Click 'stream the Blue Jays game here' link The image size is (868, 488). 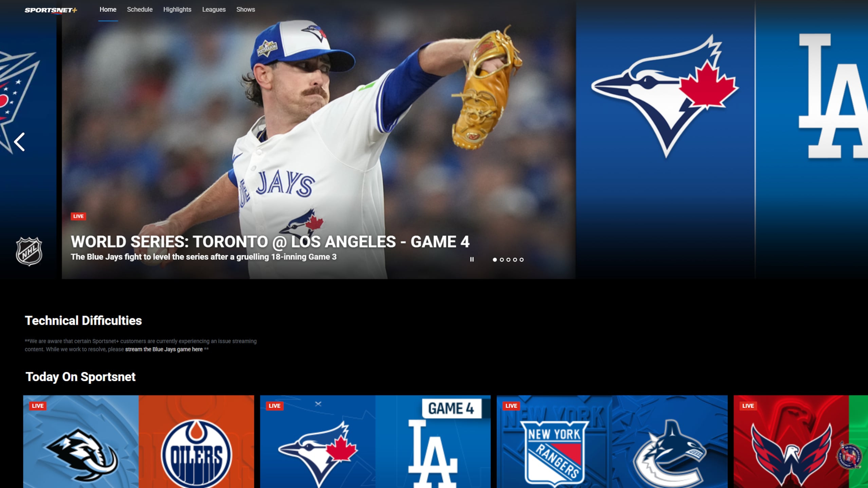[x=164, y=349]
